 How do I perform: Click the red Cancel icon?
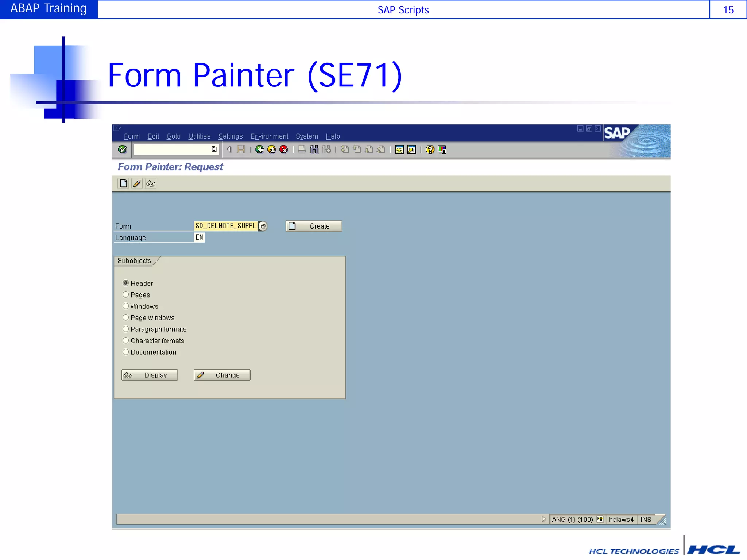coord(284,149)
